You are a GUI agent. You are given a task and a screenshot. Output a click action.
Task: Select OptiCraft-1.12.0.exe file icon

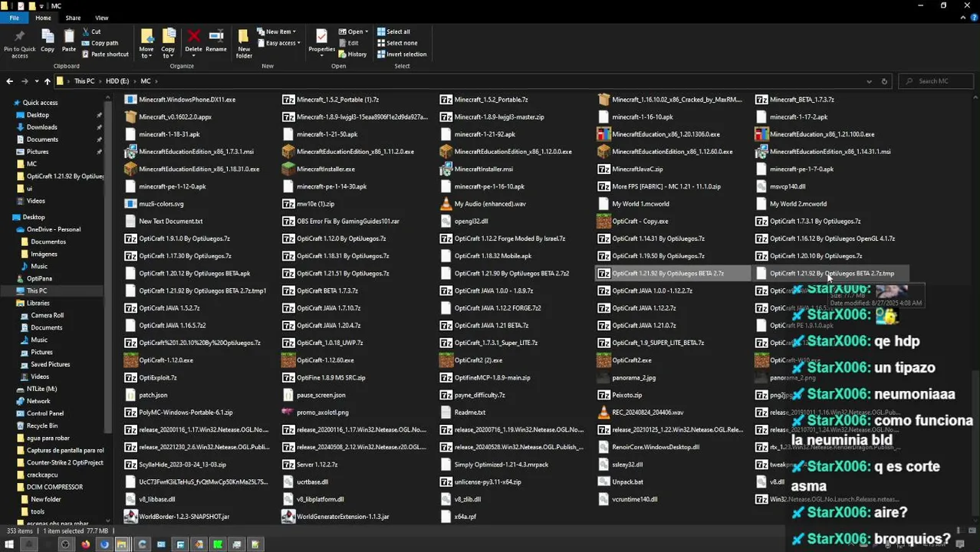click(x=130, y=360)
